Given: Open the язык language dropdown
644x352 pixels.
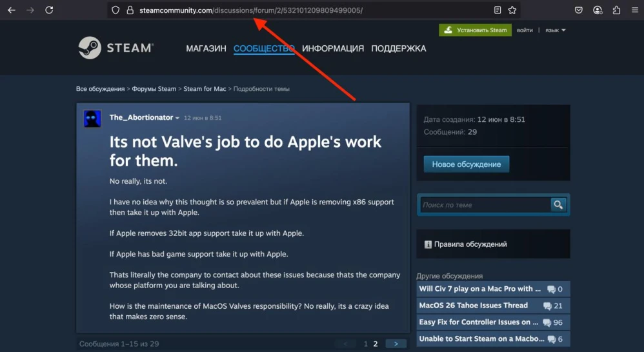Looking at the screenshot, I should [556, 30].
